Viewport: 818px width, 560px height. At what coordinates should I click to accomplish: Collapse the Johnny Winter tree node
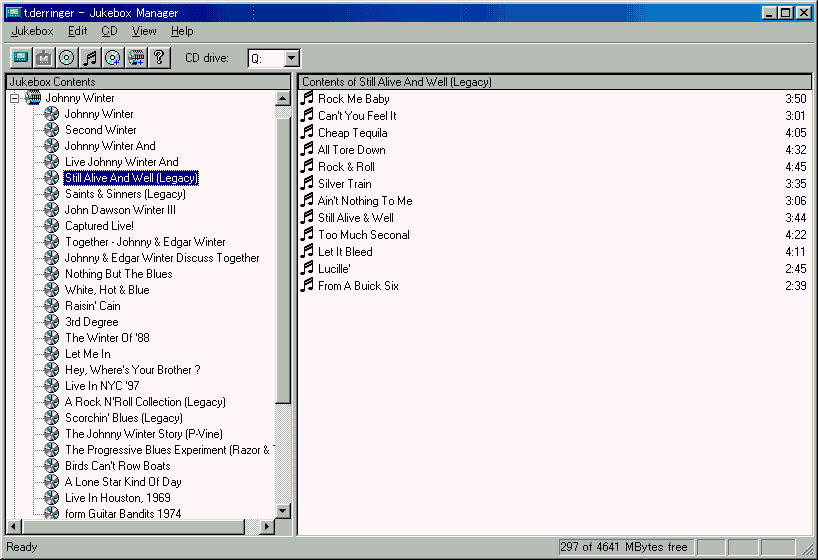pos(14,98)
